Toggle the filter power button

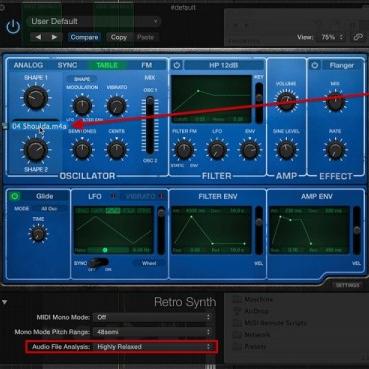pyautogui.click(x=177, y=65)
